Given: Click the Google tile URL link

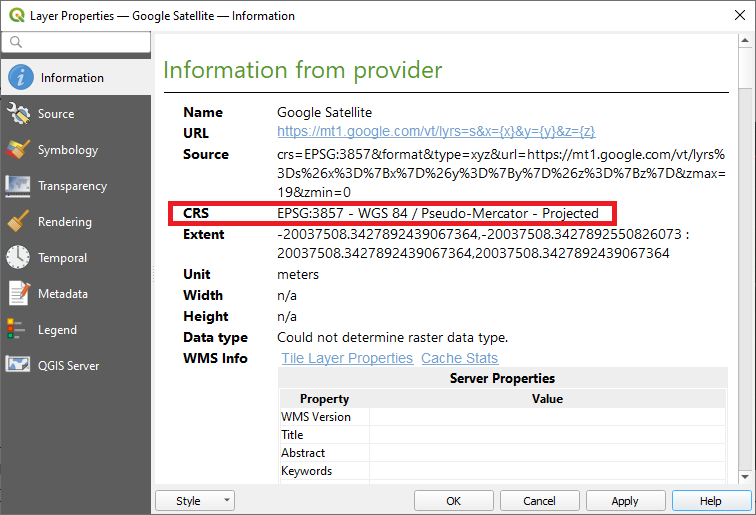Looking at the screenshot, I should 436,132.
